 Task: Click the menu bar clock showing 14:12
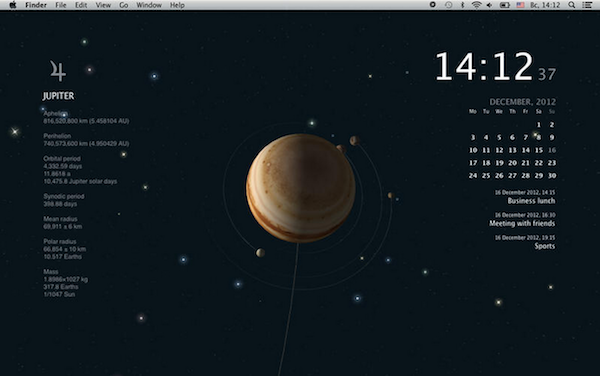[x=545, y=5]
